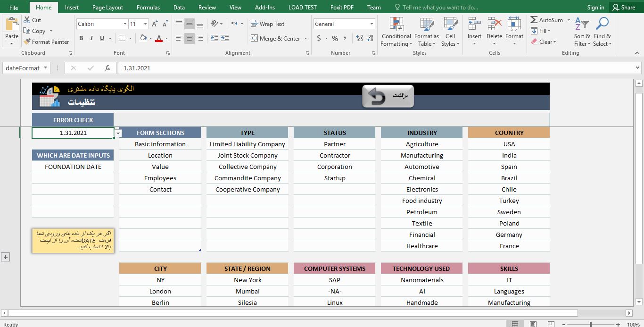The image size is (644, 327).
Task: Click Sign in
Action: point(595,8)
